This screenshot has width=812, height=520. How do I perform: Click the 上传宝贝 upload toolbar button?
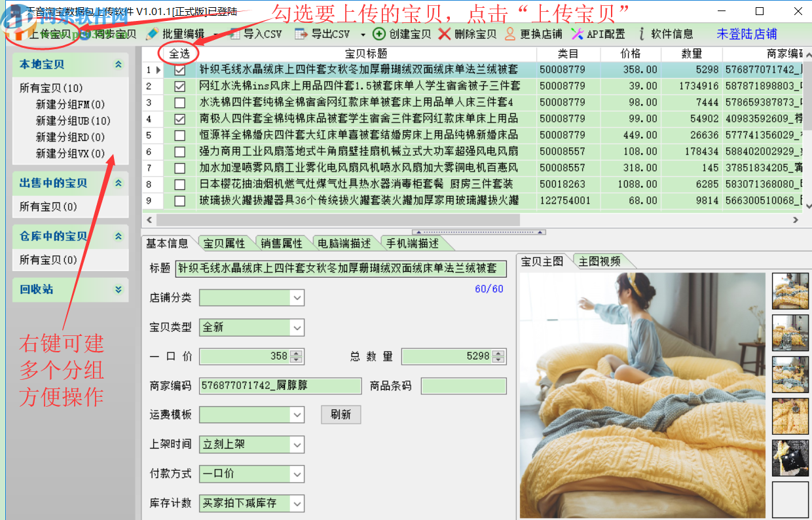pyautogui.click(x=43, y=34)
